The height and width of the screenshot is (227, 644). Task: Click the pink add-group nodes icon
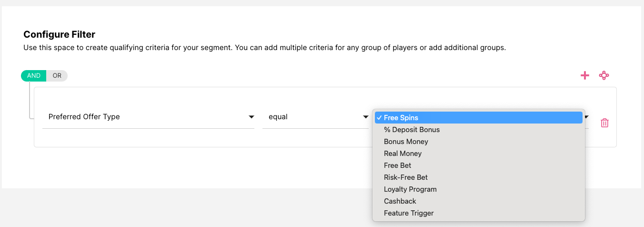tap(604, 75)
